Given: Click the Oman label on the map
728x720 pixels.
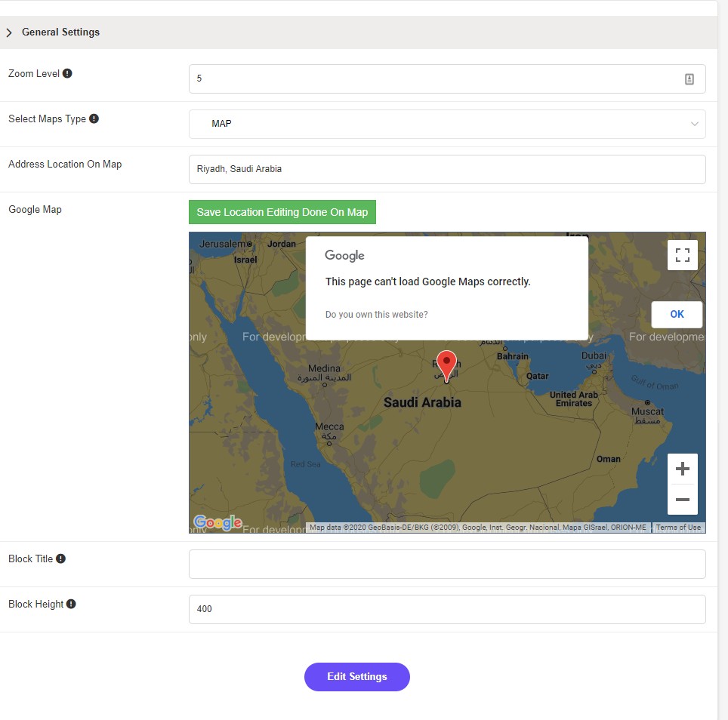Looking at the screenshot, I should coord(609,459).
